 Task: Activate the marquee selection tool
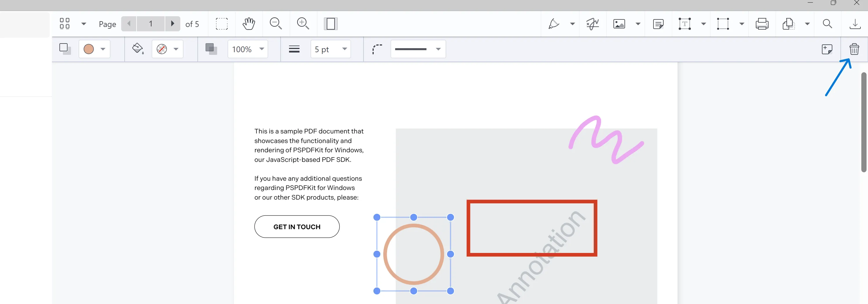[x=222, y=23]
